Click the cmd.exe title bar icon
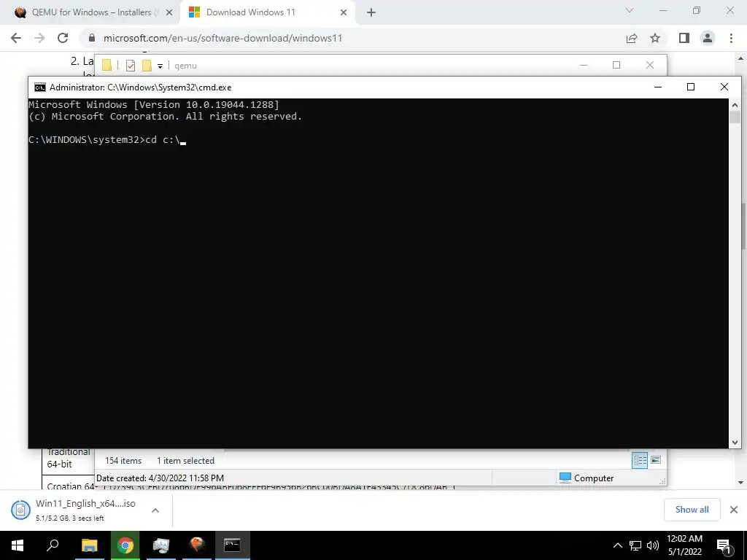Image resolution: width=747 pixels, height=560 pixels. [x=40, y=87]
